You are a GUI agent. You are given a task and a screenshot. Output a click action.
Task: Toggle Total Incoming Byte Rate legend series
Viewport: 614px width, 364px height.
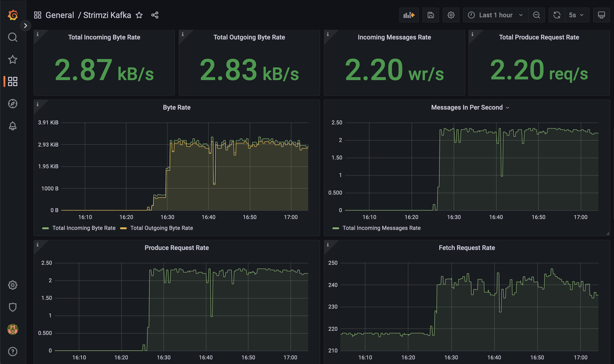coord(84,228)
